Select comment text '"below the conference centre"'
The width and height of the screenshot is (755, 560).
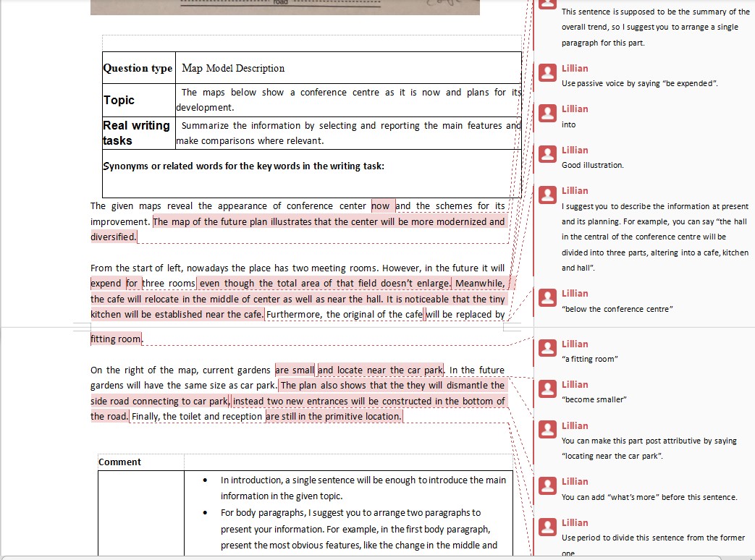[617, 309]
